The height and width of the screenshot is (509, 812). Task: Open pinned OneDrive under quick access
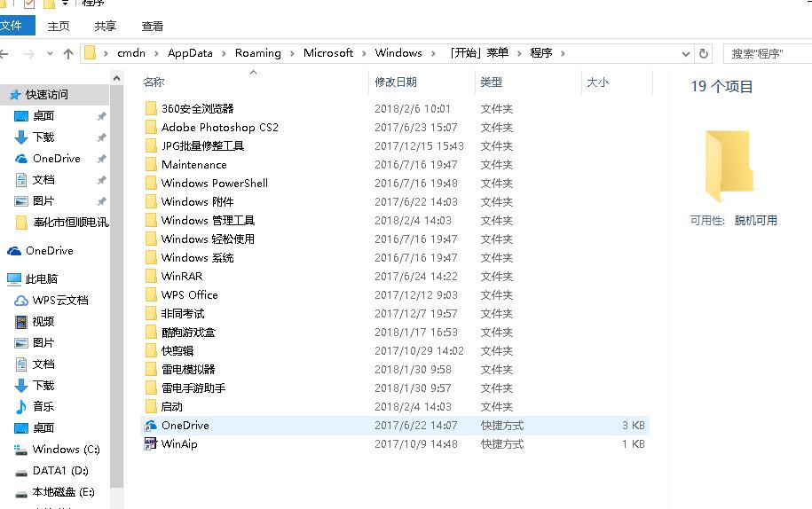[57, 158]
